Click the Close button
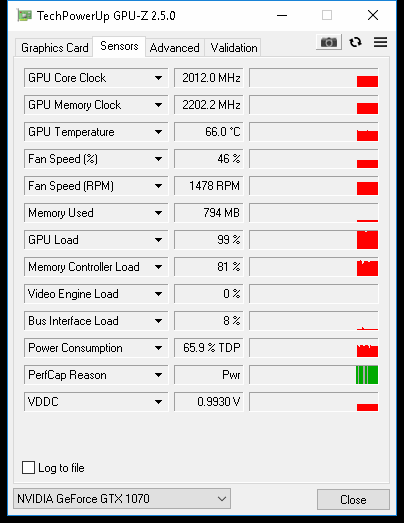404x523 pixels. (x=353, y=500)
